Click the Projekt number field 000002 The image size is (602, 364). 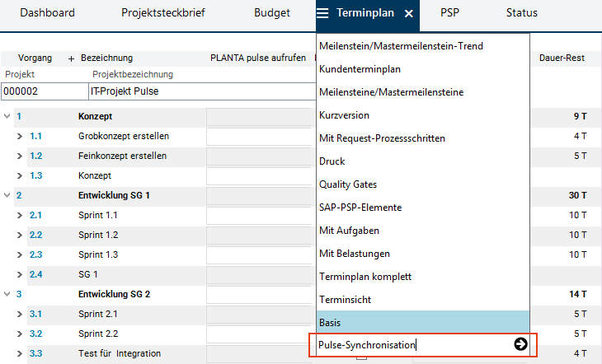coord(41,91)
